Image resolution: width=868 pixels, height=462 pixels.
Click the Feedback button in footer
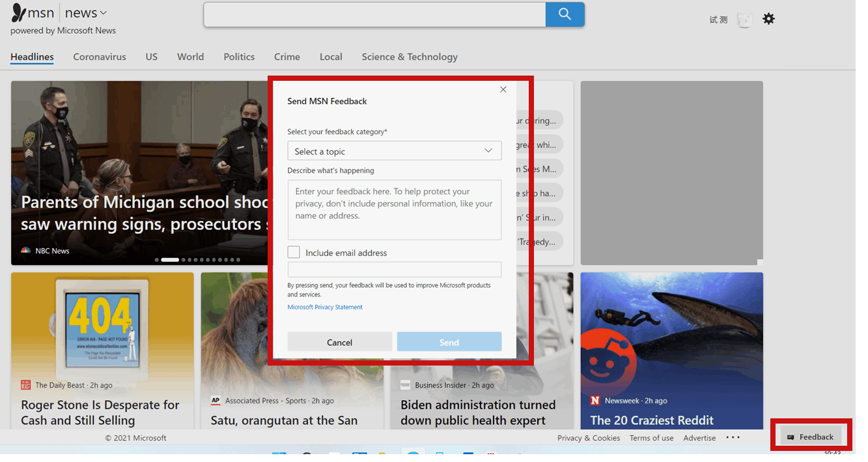tap(811, 437)
